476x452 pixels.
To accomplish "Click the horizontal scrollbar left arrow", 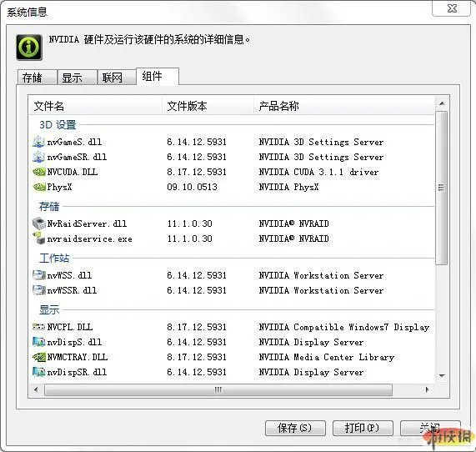I will pos(36,389).
